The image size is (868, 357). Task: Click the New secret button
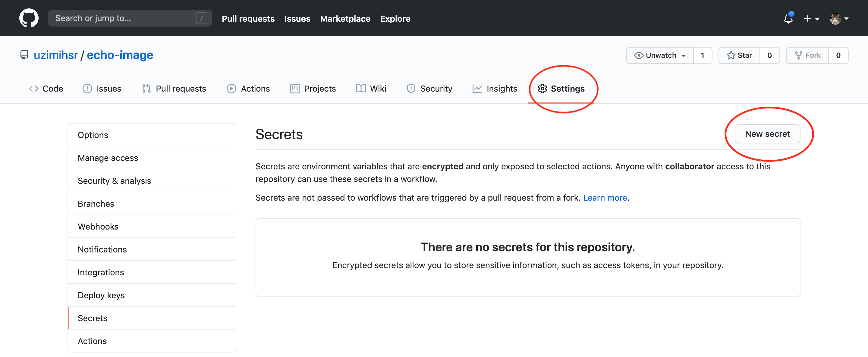pyautogui.click(x=767, y=134)
